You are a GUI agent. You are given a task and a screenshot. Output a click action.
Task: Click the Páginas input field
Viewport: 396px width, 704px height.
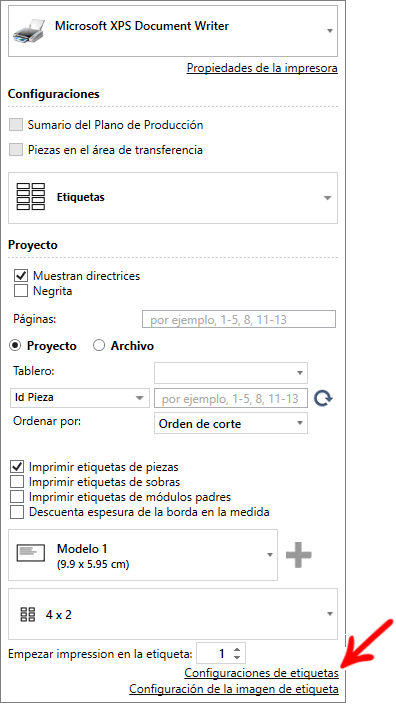point(239,320)
